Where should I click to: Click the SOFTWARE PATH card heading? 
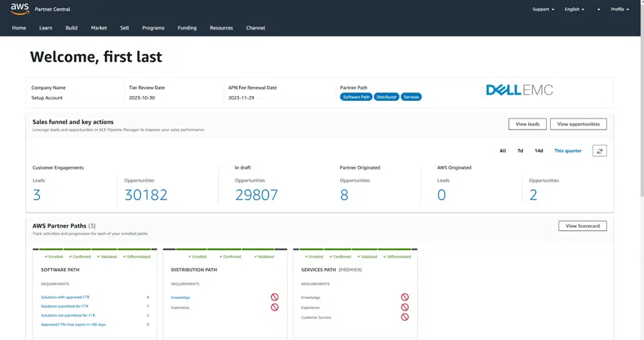point(60,269)
